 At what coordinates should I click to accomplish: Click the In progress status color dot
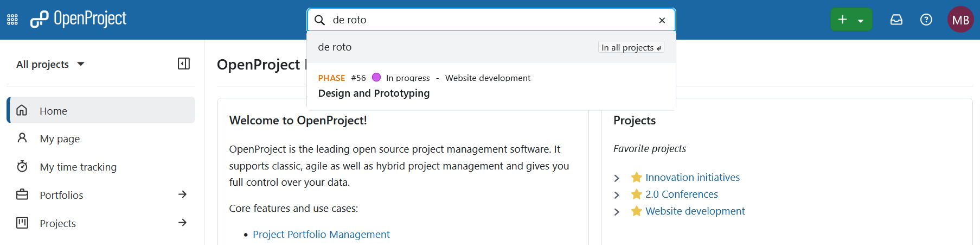(376, 77)
